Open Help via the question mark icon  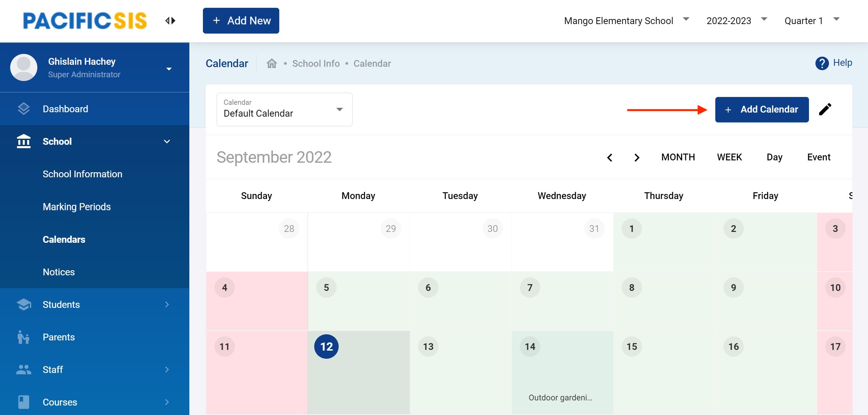coord(822,63)
